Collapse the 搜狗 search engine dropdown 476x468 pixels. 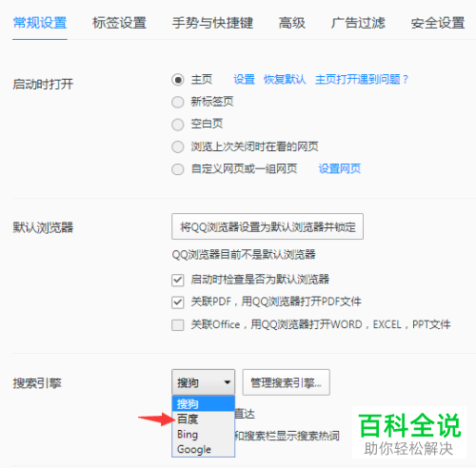203,382
